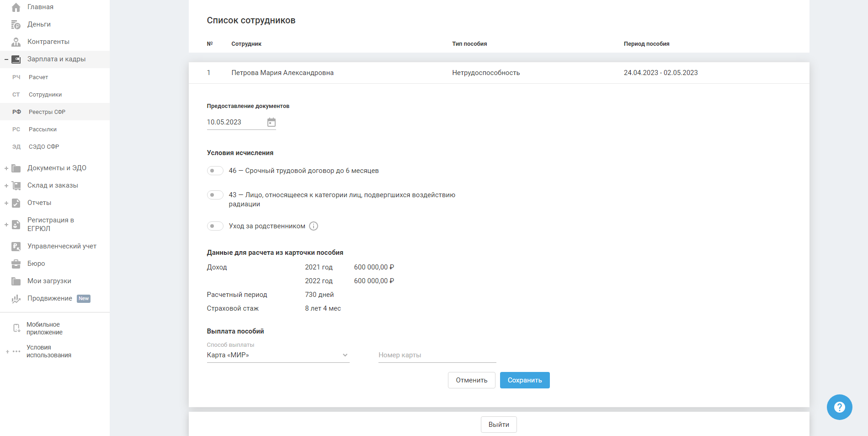Click the info icon beside Уход за родственником
Screen dimensions: 868x436
point(314,226)
